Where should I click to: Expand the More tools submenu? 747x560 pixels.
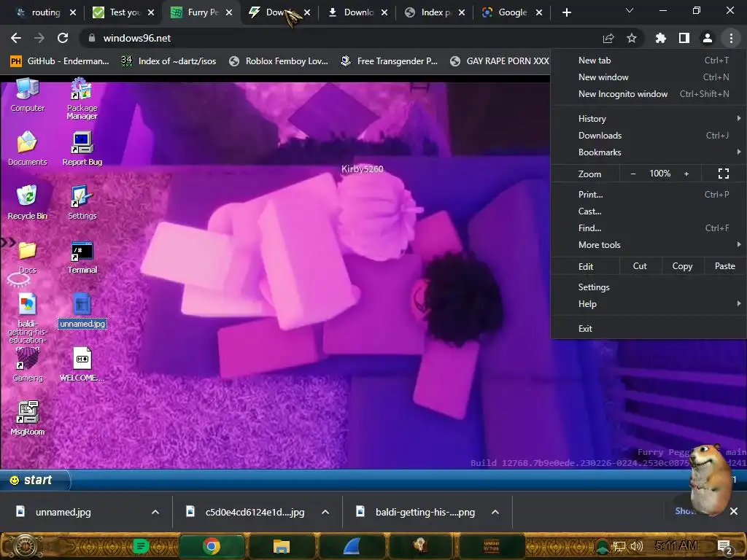(x=649, y=245)
